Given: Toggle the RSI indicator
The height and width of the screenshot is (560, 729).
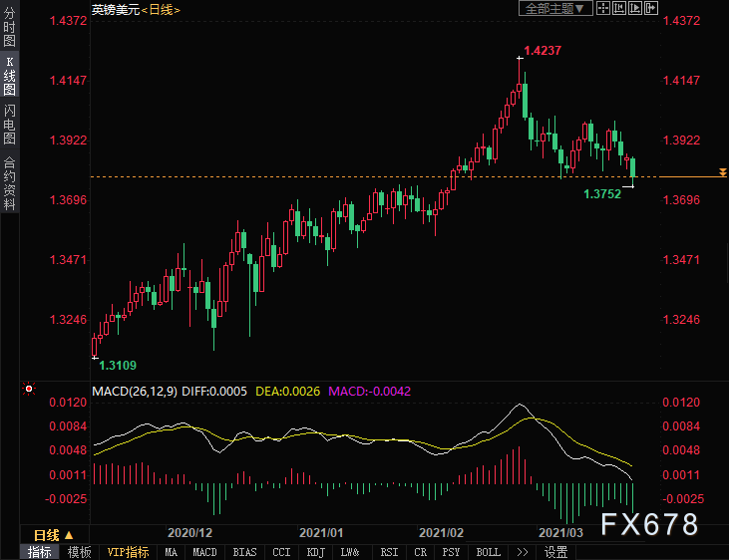Looking at the screenshot, I should pyautogui.click(x=389, y=552).
